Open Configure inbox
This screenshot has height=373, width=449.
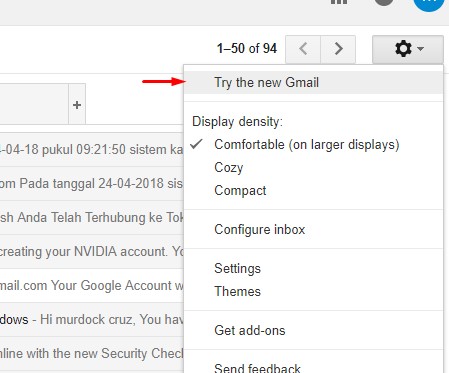click(x=313, y=229)
